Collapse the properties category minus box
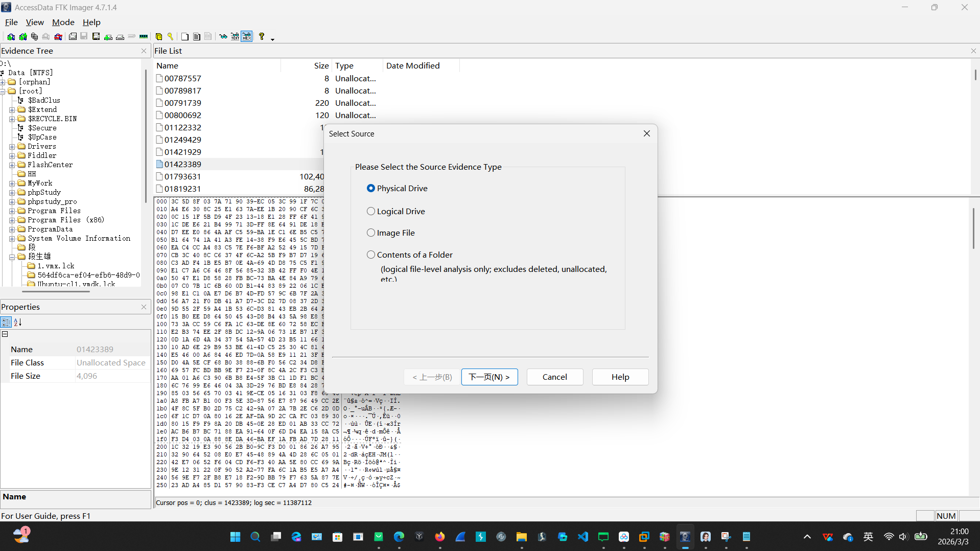The image size is (980, 551). click(x=5, y=334)
